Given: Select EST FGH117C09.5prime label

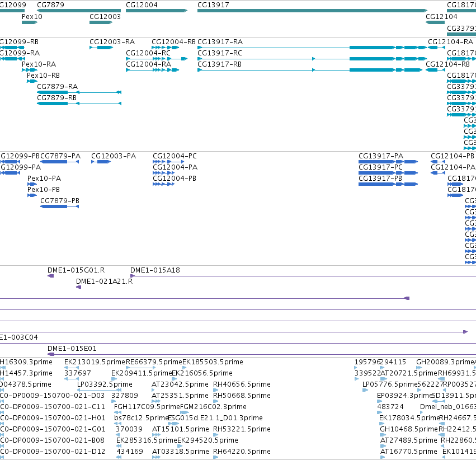Looking at the screenshot, I should click(x=147, y=407).
